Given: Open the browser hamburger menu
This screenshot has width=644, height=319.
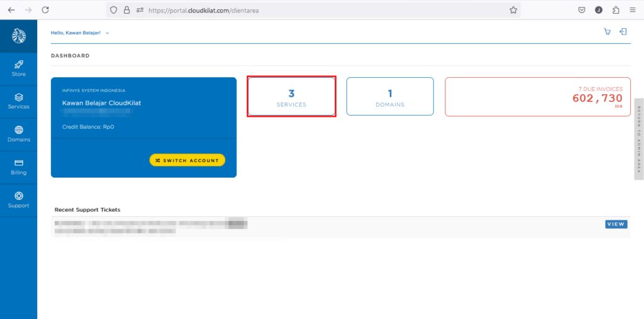Looking at the screenshot, I should [632, 10].
